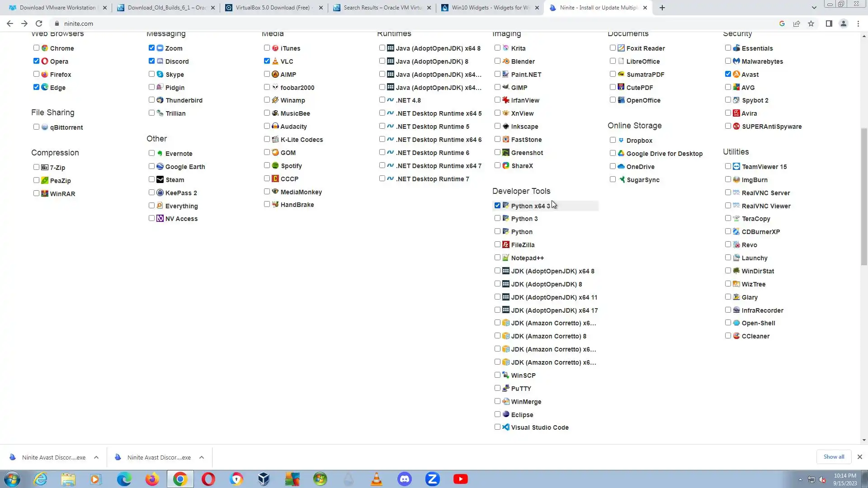Click the Steam app icon
The width and height of the screenshot is (868, 488).
[x=160, y=179]
